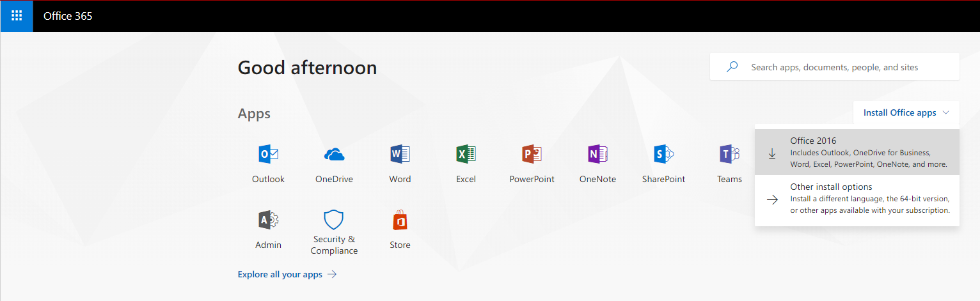Open the SharePoint app icon

(x=663, y=155)
